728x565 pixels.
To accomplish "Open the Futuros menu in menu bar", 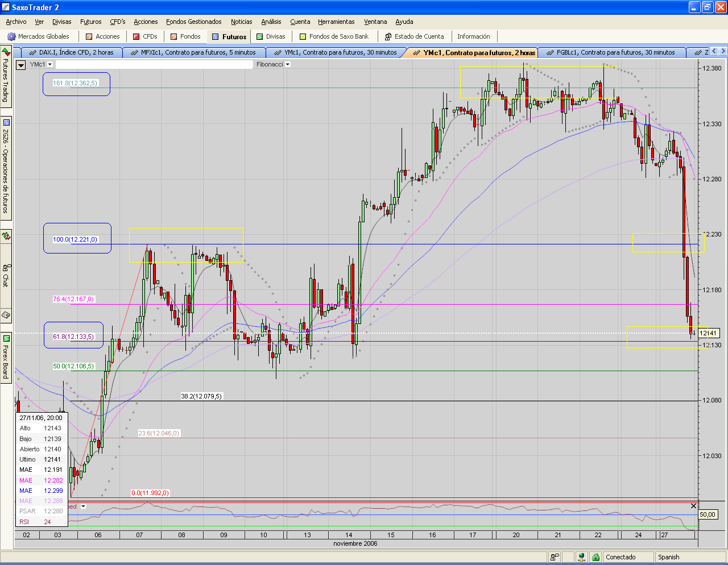I will click(x=91, y=22).
